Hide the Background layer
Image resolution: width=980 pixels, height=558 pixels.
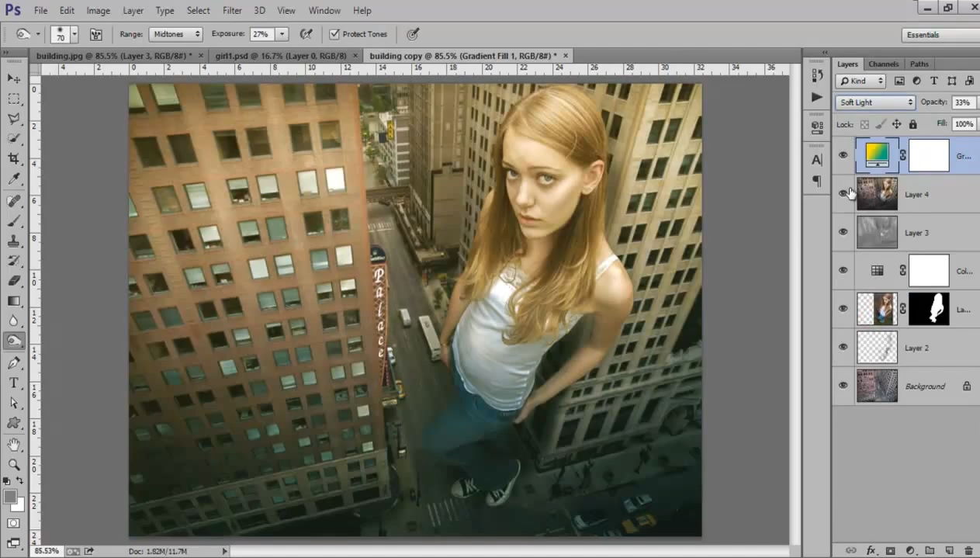(x=843, y=386)
